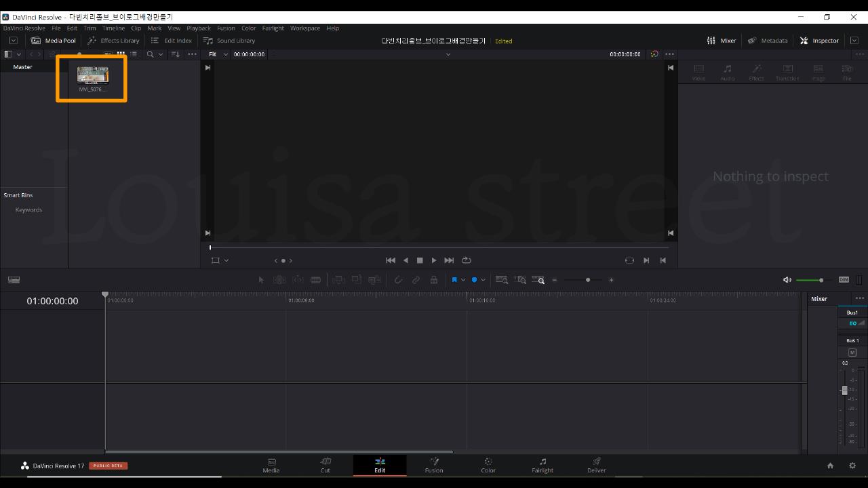Toggle position lock
868x488 pixels.
pos(434,280)
